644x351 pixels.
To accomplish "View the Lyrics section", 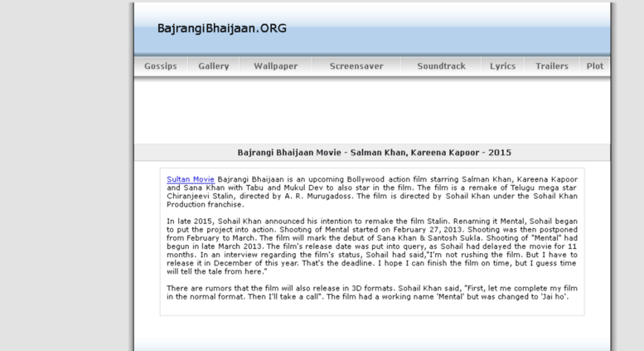I will tap(503, 66).
